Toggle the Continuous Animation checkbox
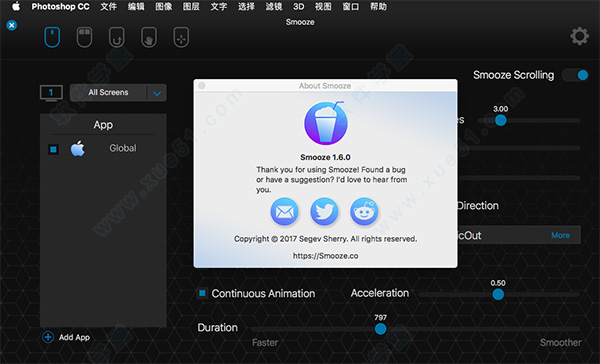600x364 pixels. click(202, 293)
